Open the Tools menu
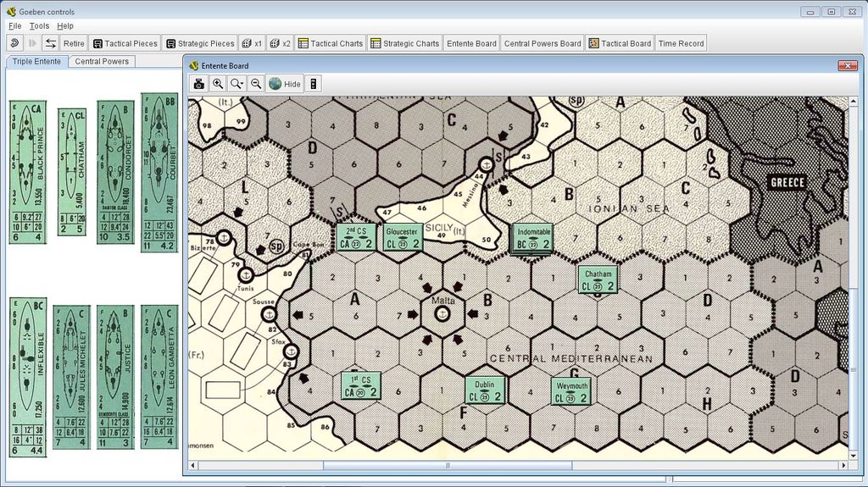The image size is (868, 487). 39,26
